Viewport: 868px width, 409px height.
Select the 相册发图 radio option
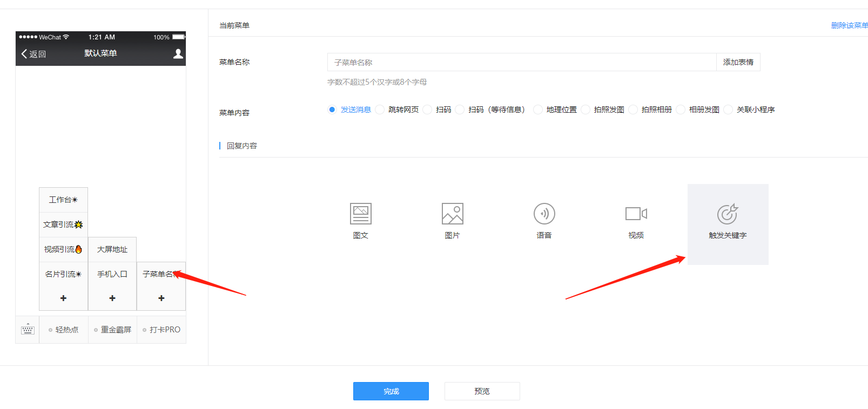click(680, 110)
